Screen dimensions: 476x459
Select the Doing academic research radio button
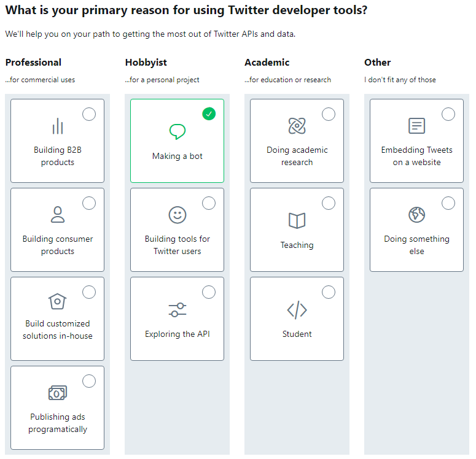tap(329, 114)
